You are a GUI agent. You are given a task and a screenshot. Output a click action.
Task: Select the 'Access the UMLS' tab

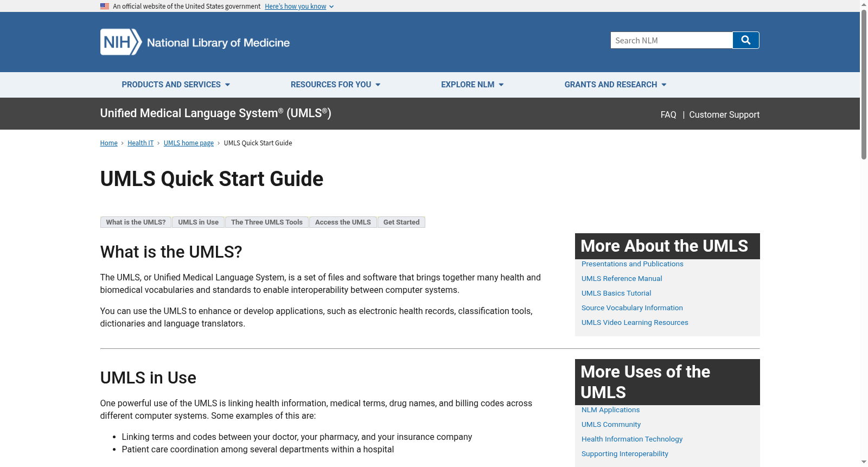343,222
